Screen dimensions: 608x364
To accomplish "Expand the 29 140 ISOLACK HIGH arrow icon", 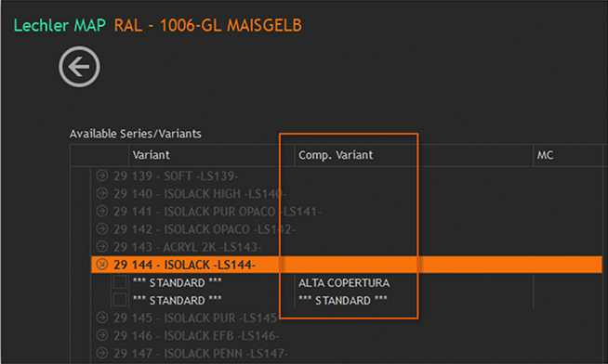I will coord(102,193).
